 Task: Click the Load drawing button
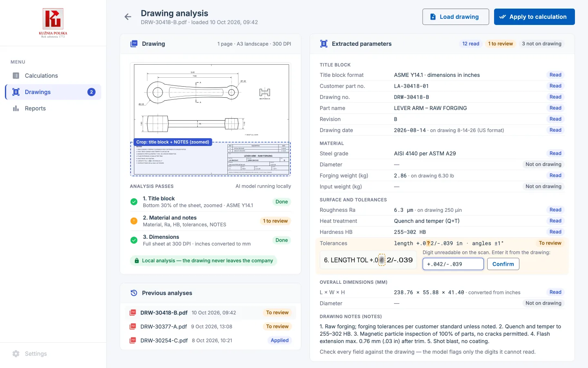click(x=456, y=17)
